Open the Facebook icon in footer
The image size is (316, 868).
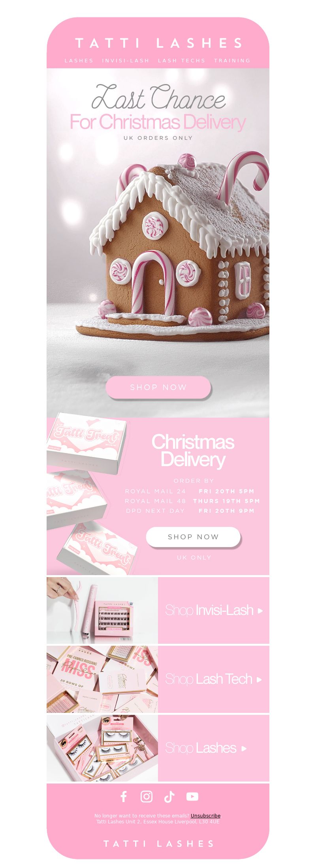[x=124, y=797]
